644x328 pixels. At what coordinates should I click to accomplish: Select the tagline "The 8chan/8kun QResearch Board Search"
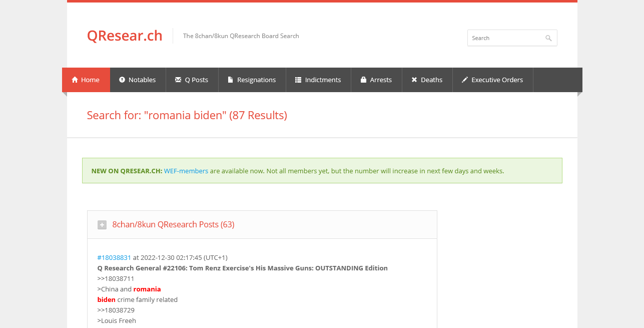[x=241, y=36]
